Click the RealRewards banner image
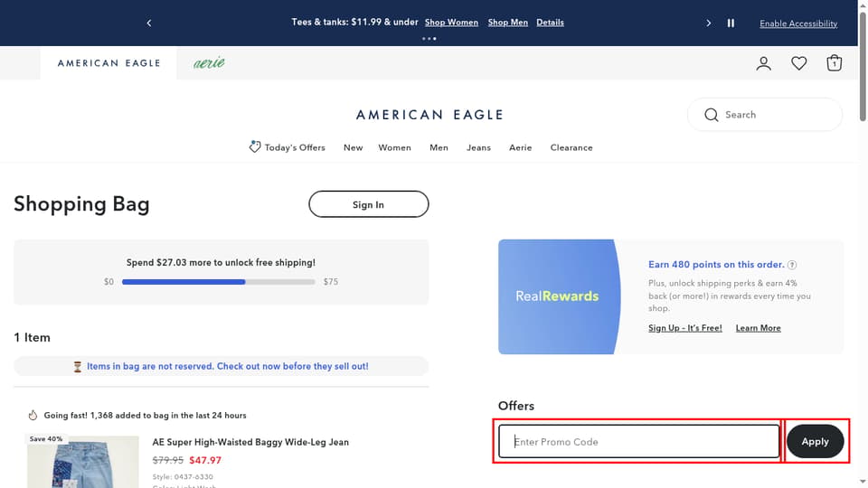Image resolution: width=868 pixels, height=488 pixels. tap(559, 296)
